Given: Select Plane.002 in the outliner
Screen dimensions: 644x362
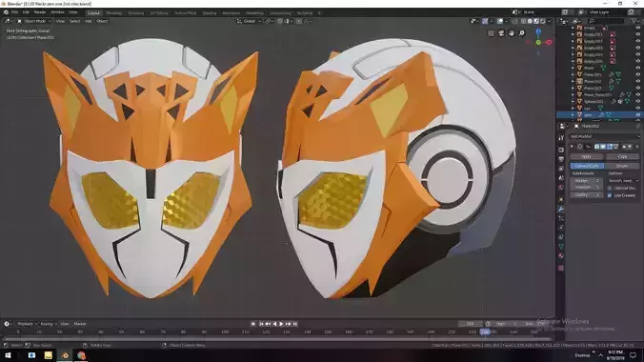Looking at the screenshot, I should (593, 81).
